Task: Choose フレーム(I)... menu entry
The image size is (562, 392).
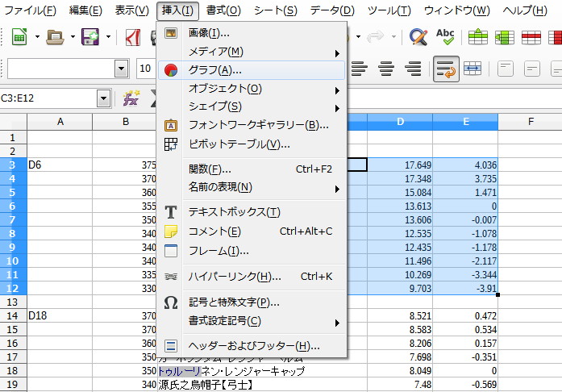Action: [x=252, y=251]
